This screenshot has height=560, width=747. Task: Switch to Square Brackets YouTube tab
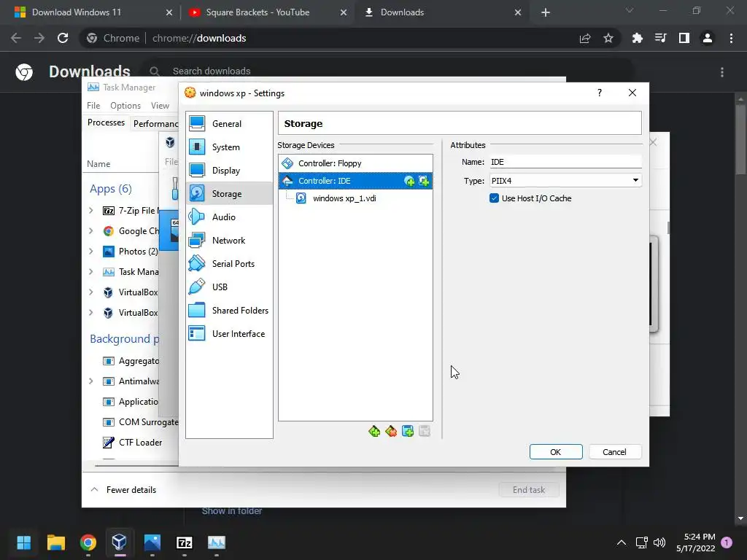pyautogui.click(x=267, y=12)
